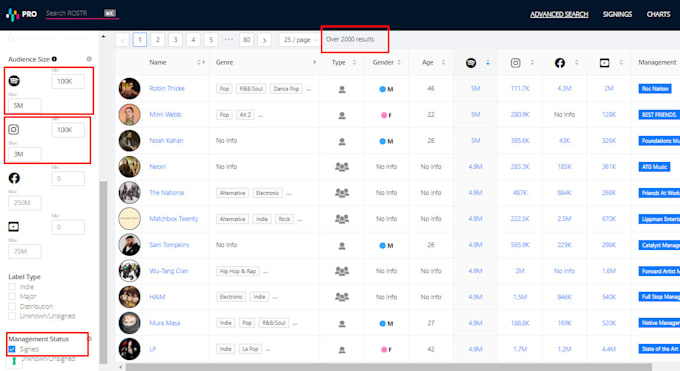Screen dimensions: 680x371
Task: Click the Spotify minimum 100K field
Action: (x=68, y=81)
